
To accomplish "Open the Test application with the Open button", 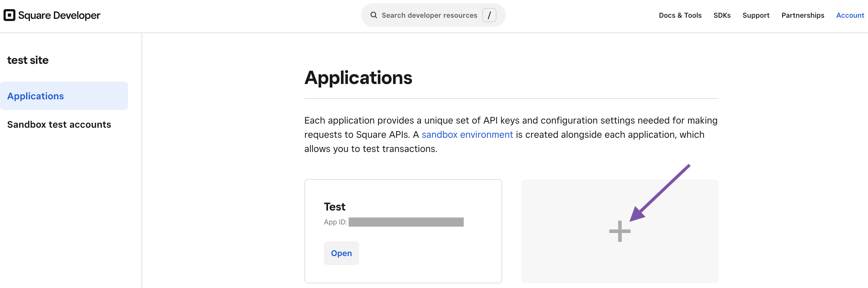I will point(341,253).
